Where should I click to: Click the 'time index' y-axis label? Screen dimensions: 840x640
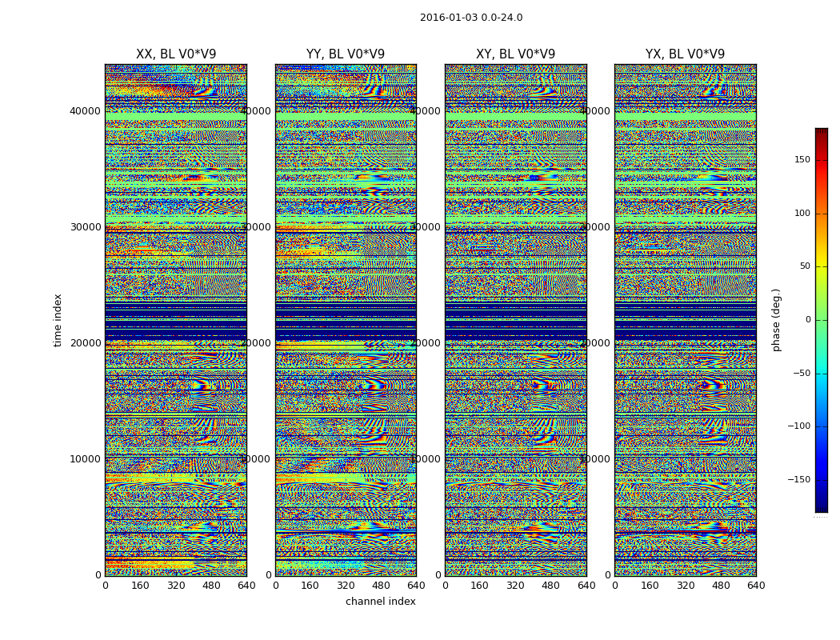[x=58, y=320]
